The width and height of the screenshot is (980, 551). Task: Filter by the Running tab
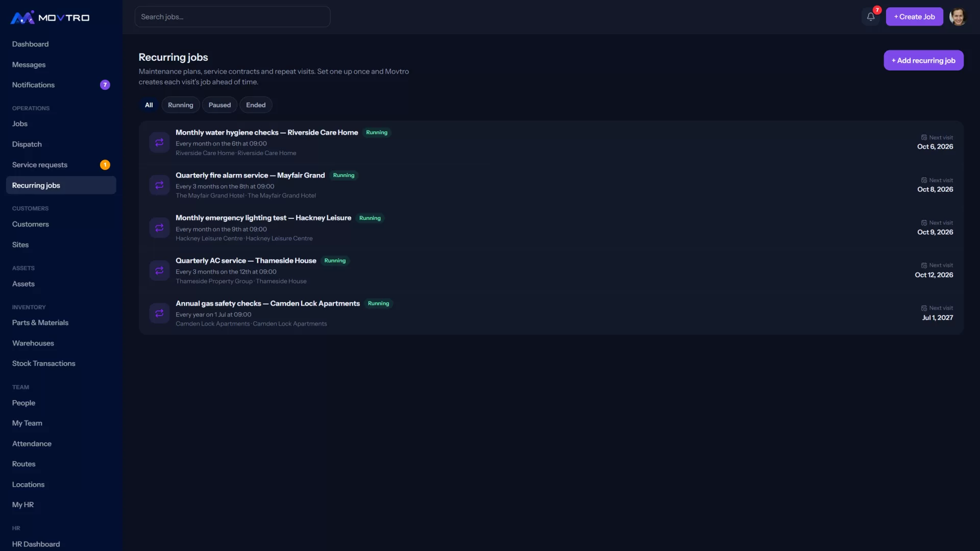click(x=181, y=105)
